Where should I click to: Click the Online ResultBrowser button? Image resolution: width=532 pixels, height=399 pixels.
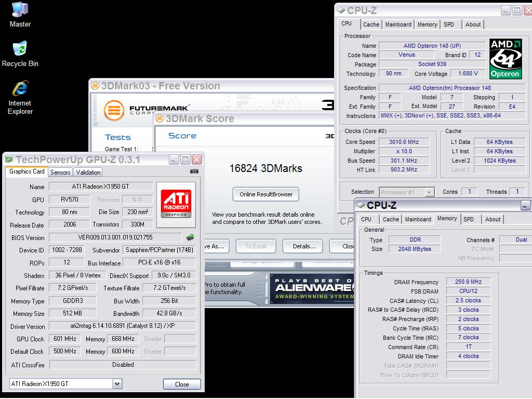(x=266, y=194)
